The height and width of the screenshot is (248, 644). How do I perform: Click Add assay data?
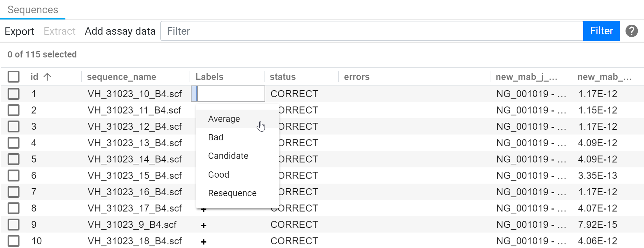(120, 31)
